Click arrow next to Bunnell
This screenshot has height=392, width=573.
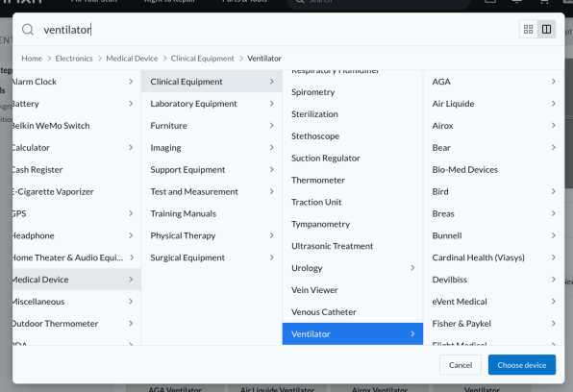click(x=553, y=235)
